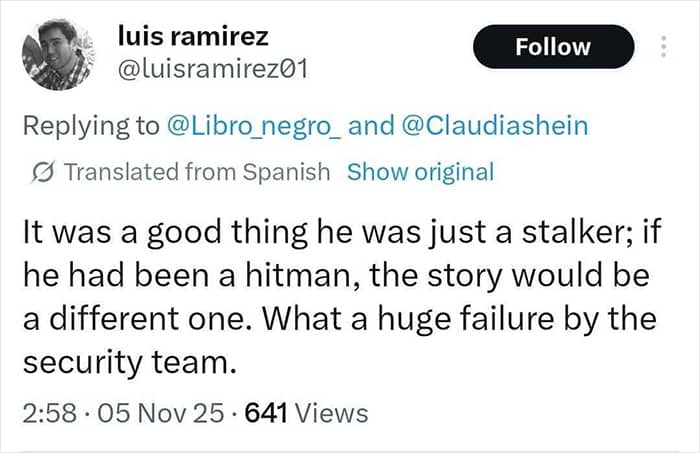The image size is (700, 453).
Task: Click the Translated from Spanish label
Action: click(x=196, y=171)
